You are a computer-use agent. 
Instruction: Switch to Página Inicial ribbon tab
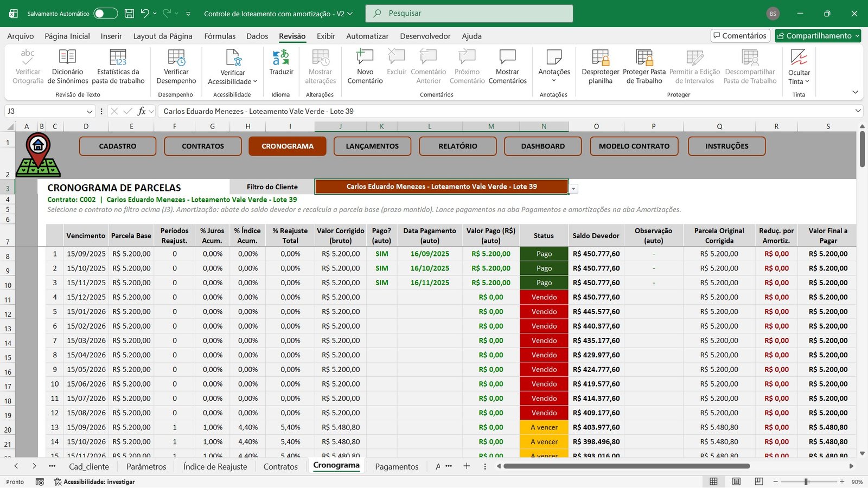coord(67,36)
